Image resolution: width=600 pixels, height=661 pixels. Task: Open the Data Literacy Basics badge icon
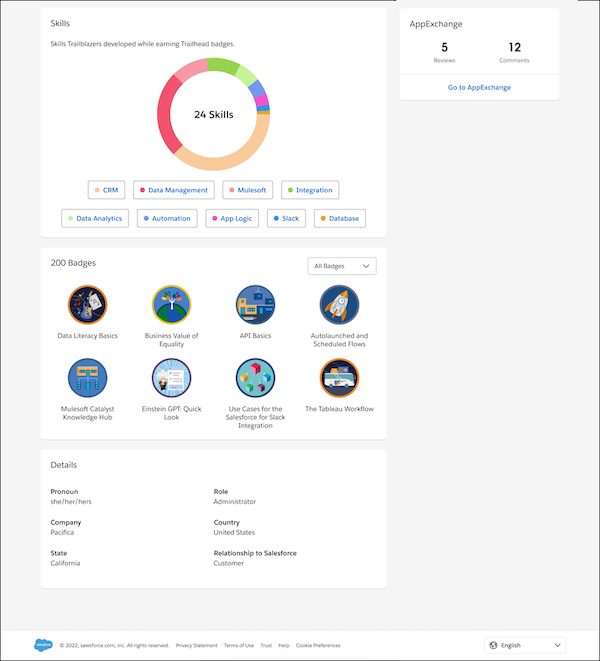(88, 305)
